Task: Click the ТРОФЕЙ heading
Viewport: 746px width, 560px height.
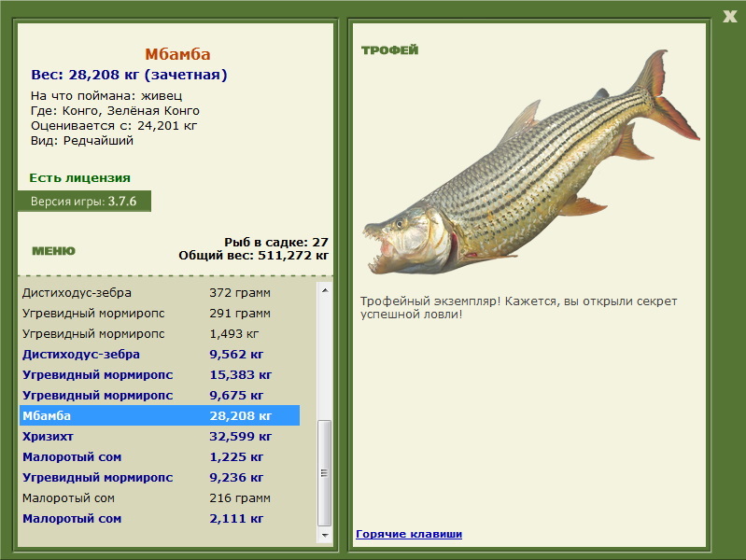Action: click(x=389, y=50)
